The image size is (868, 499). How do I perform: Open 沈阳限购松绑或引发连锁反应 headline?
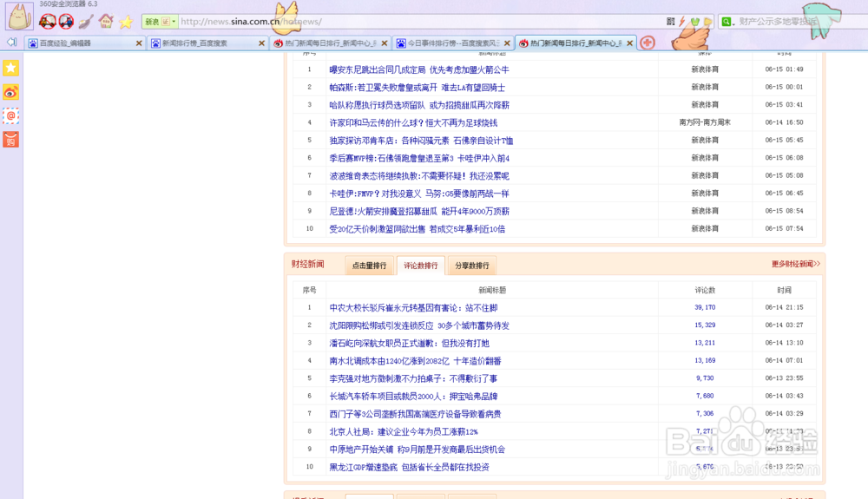pos(419,325)
